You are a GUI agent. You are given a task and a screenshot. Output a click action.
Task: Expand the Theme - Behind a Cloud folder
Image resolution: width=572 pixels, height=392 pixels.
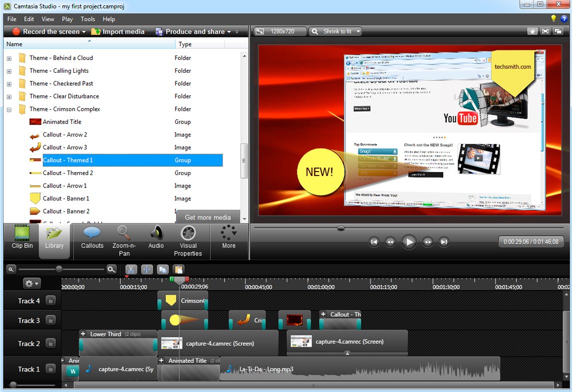tap(9, 58)
